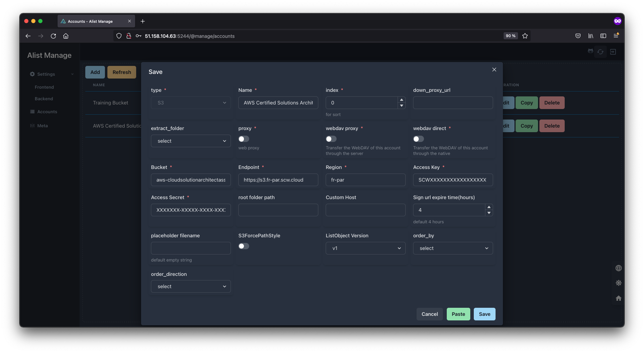Click the Access Key input field
This screenshot has width=644, height=353.
(x=453, y=180)
